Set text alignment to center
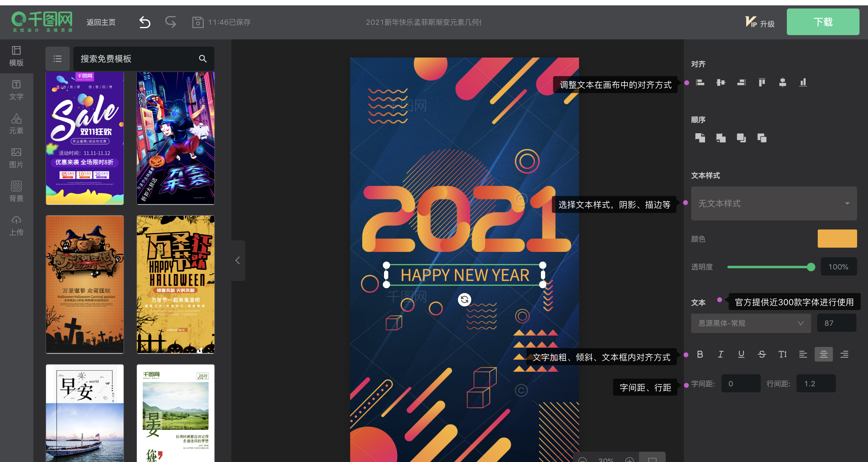Image resolution: width=868 pixels, height=462 pixels. [x=823, y=354]
